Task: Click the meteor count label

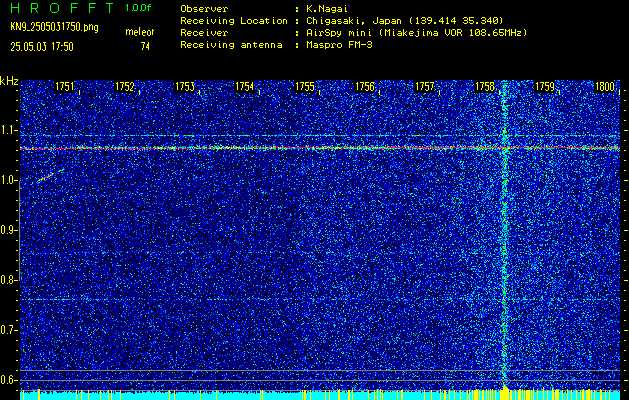Action: (x=140, y=32)
